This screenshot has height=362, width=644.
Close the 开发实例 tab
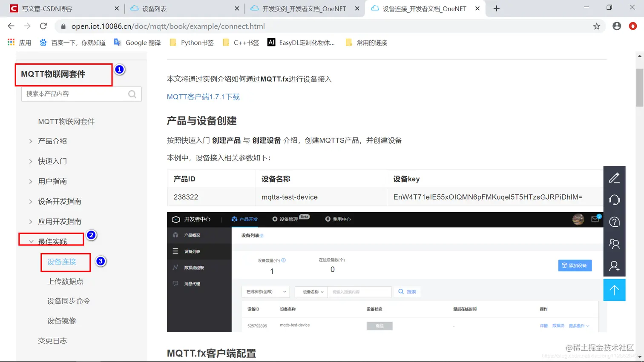357,9
